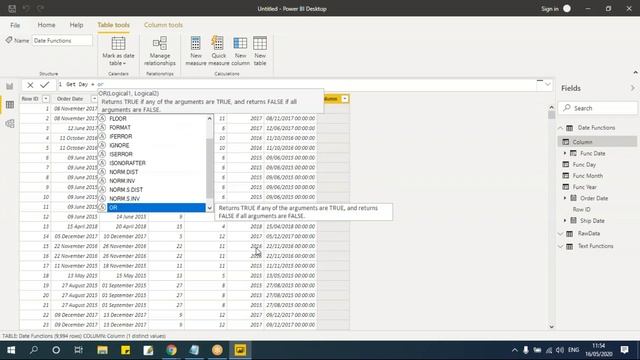
Task: Click the ENG language indicator
Action: point(573,350)
